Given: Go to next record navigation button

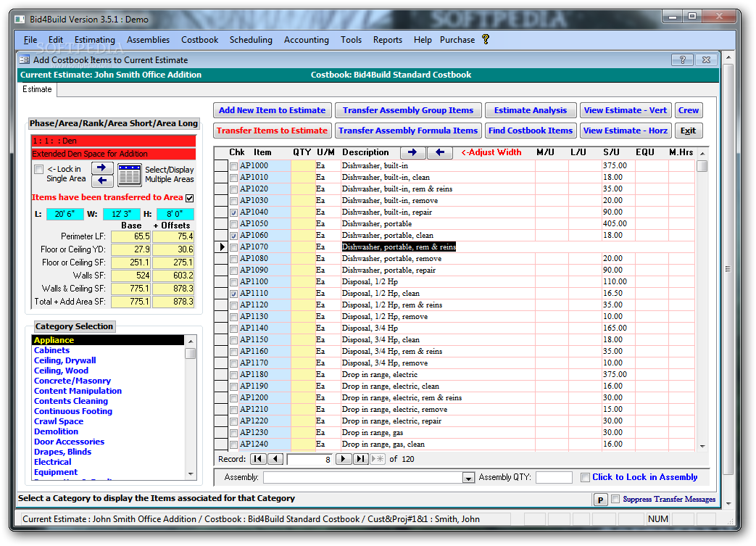Looking at the screenshot, I should click(344, 459).
